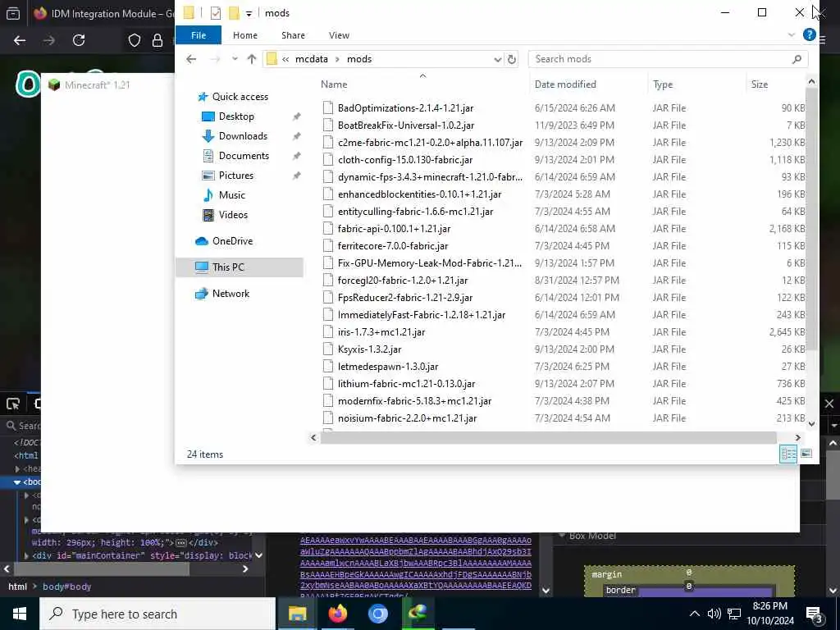This screenshot has width=840, height=630.
Task: Click the Firefox padlock site info icon
Action: pyautogui.click(x=157, y=40)
